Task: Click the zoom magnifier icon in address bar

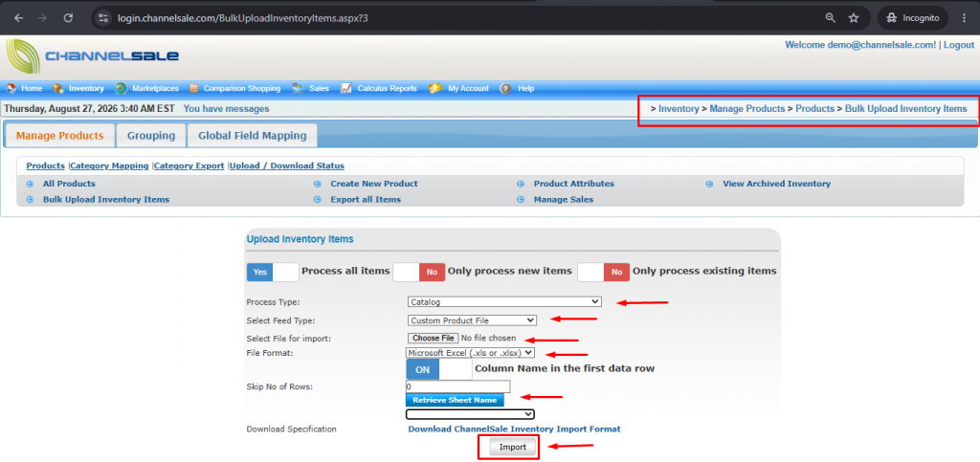Action: click(x=830, y=18)
